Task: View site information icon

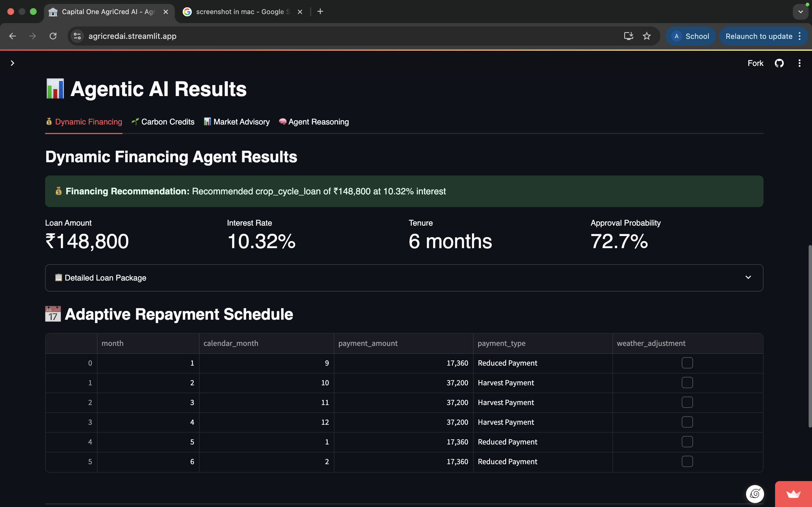Action: pyautogui.click(x=78, y=36)
